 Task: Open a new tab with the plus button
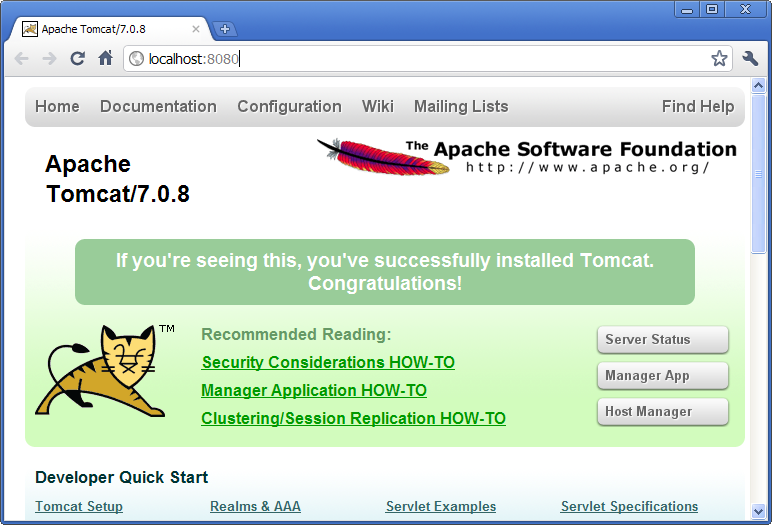click(225, 29)
